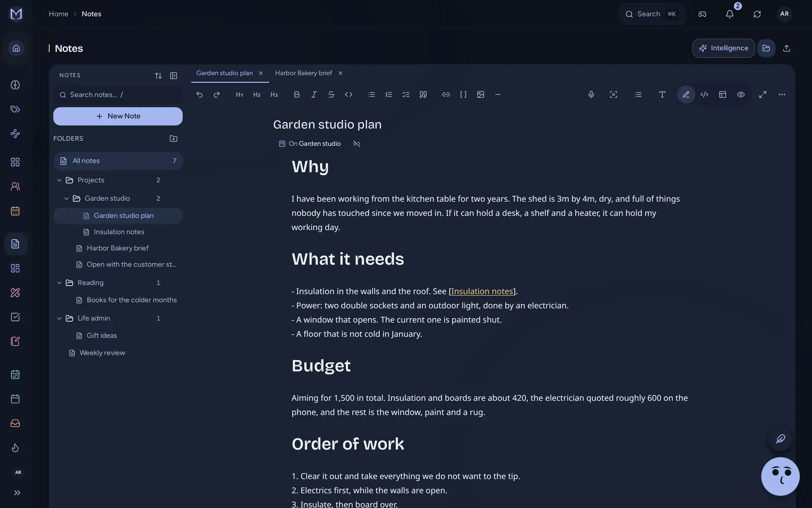This screenshot has height=508, width=812.
Task: Insert an image
Action: pos(481,94)
